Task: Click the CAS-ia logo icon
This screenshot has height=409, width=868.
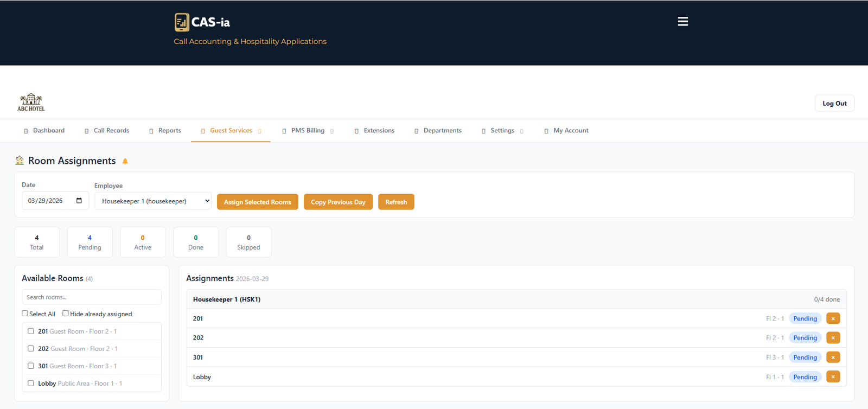Action: (182, 22)
